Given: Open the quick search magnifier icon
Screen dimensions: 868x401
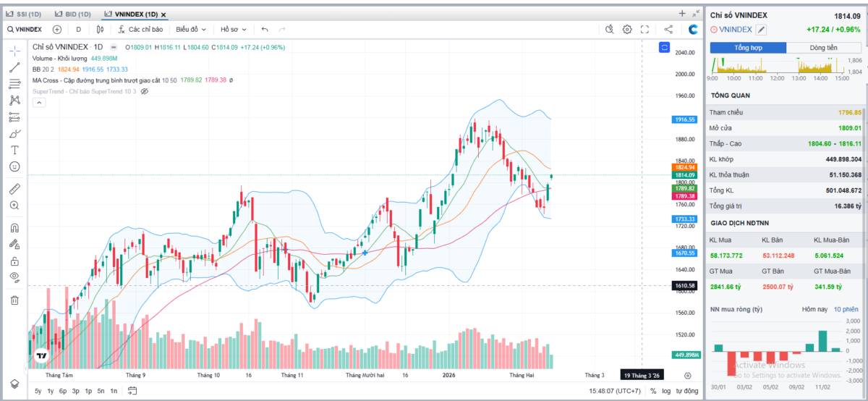Looking at the screenshot, I should (609, 29).
